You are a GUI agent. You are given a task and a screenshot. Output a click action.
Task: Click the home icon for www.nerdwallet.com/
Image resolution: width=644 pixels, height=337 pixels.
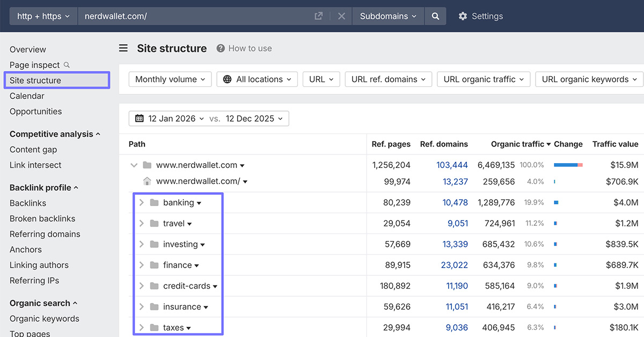pos(147,181)
